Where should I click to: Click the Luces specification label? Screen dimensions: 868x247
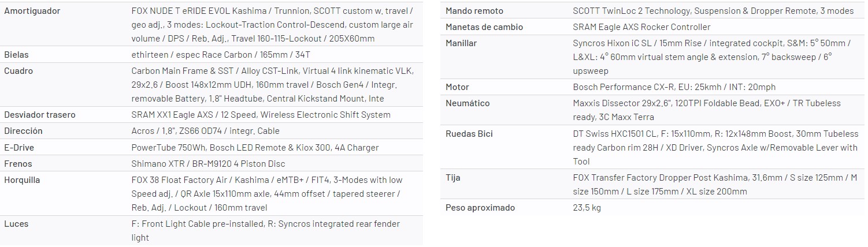pyautogui.click(x=16, y=224)
